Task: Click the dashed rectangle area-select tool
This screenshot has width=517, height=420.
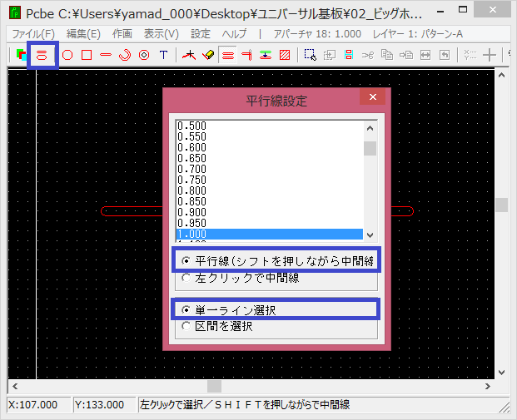Action: [310, 55]
